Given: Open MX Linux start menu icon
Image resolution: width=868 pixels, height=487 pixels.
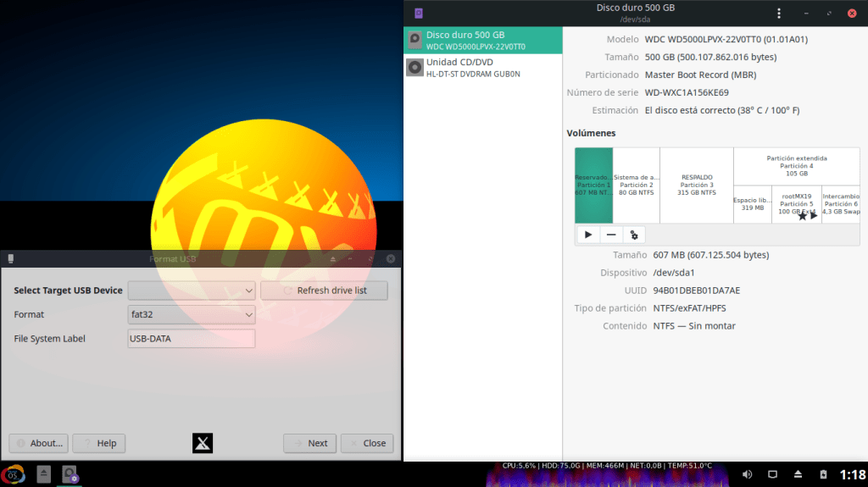Looking at the screenshot, I should click(x=14, y=474).
